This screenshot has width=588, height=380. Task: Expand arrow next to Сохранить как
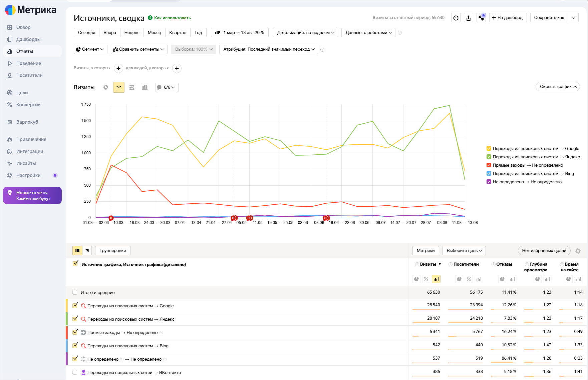point(573,18)
